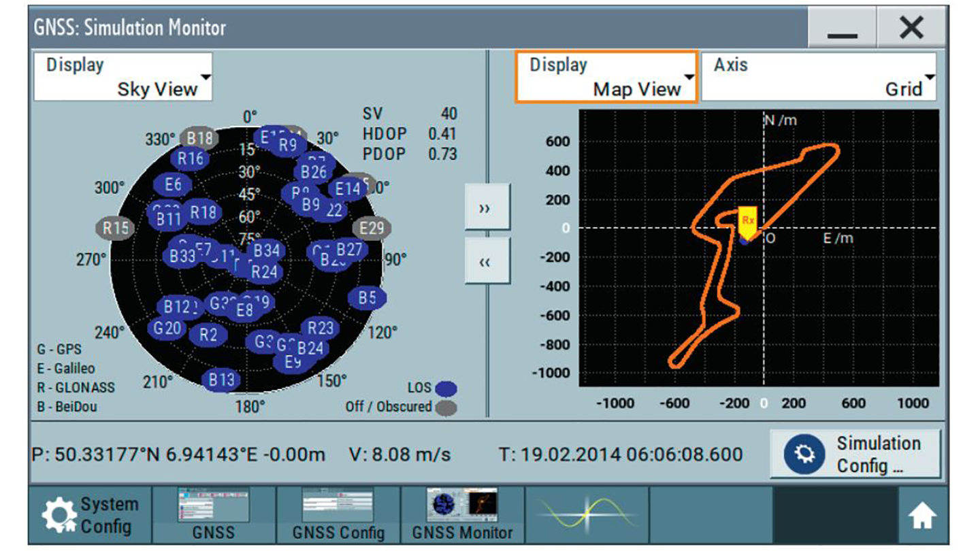Select satellite B13 in the sky view
This screenshot has height=551, width=980.
point(221,380)
